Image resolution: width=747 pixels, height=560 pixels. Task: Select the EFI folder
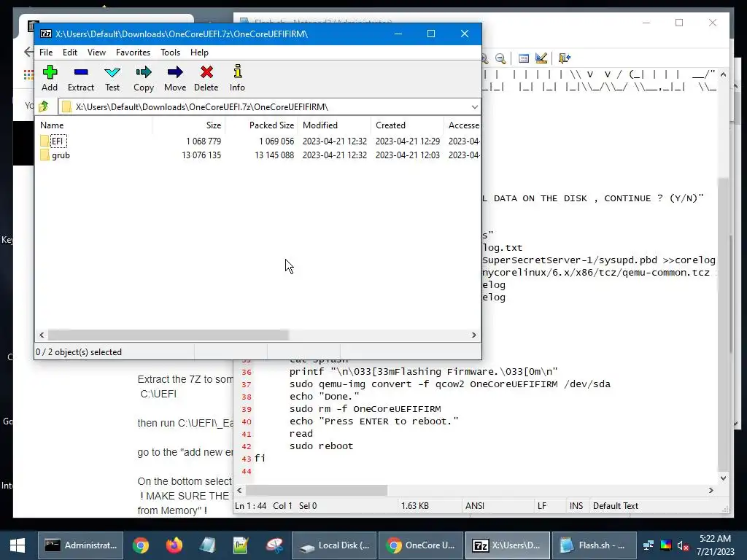tap(57, 141)
